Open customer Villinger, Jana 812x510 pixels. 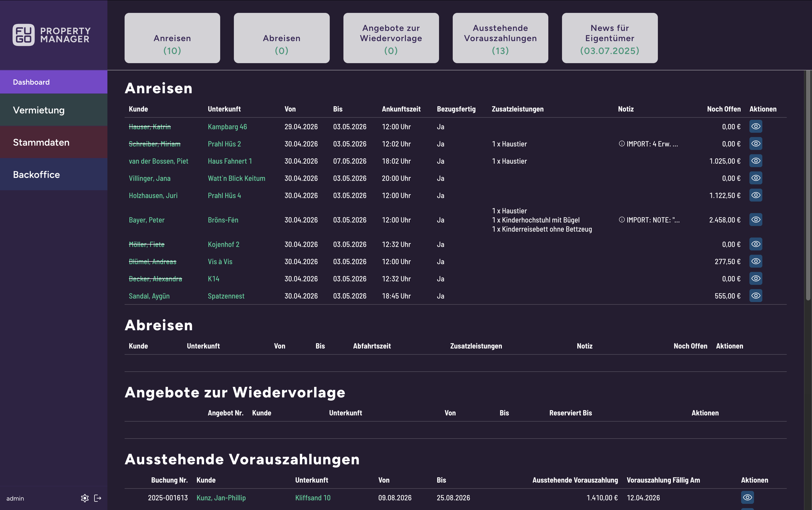pos(150,178)
